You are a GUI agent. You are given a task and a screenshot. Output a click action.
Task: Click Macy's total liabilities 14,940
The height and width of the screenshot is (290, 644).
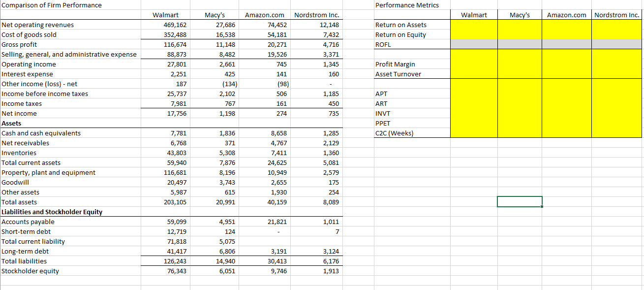pos(225,261)
